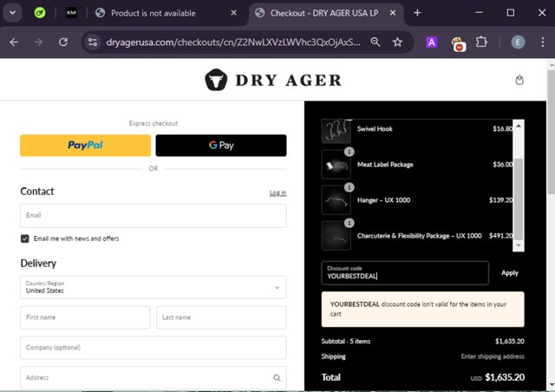Open site information icon in address bar
Image resolution: width=555 pixels, height=392 pixels.
coord(93,42)
